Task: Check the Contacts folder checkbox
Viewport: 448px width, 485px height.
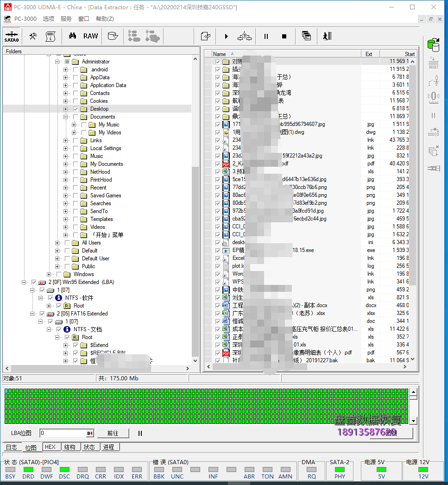Action: pyautogui.click(x=76, y=93)
